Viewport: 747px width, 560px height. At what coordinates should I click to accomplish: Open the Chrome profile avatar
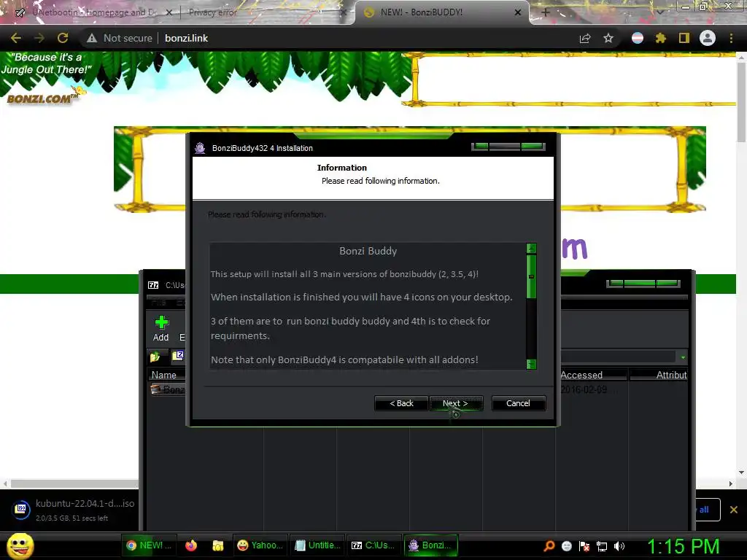point(708,38)
